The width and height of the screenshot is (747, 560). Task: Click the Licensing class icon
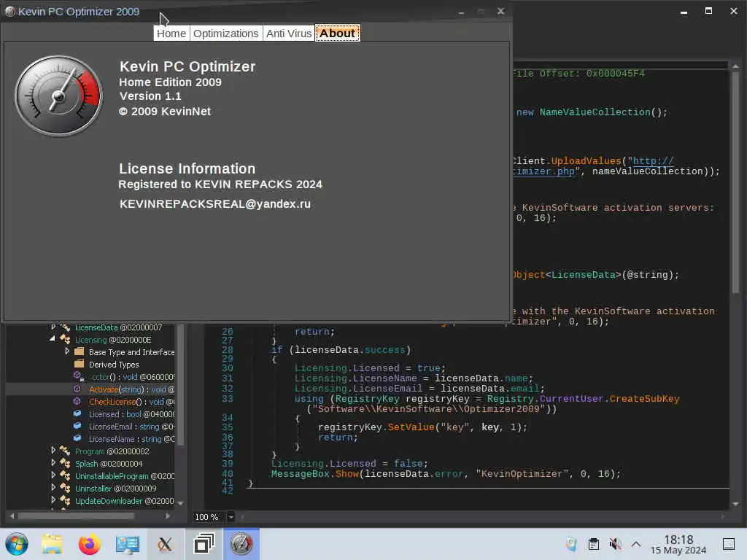pyautogui.click(x=65, y=339)
